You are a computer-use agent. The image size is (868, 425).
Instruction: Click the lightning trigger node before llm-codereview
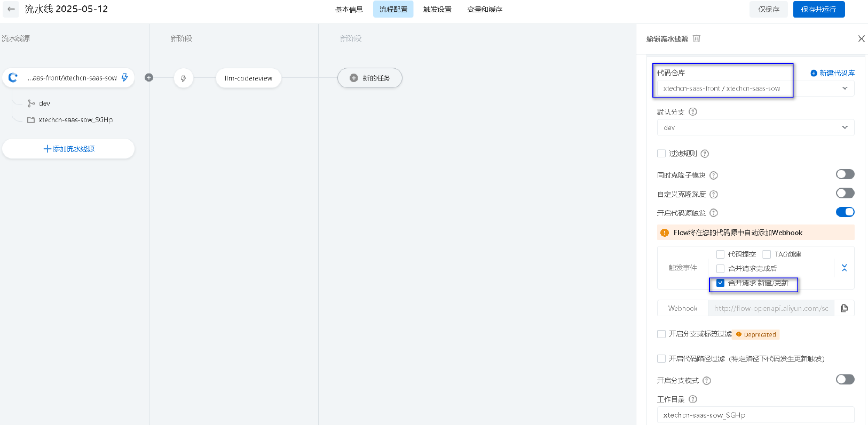[x=183, y=78]
